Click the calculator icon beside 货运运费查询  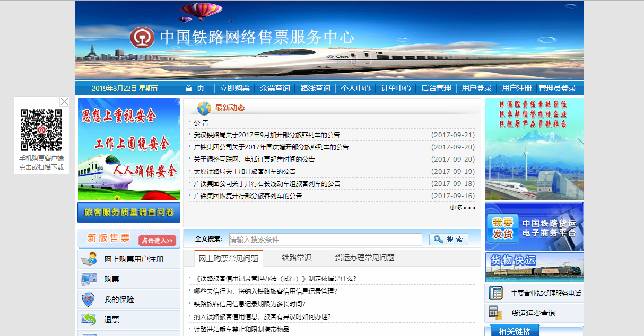click(x=495, y=313)
